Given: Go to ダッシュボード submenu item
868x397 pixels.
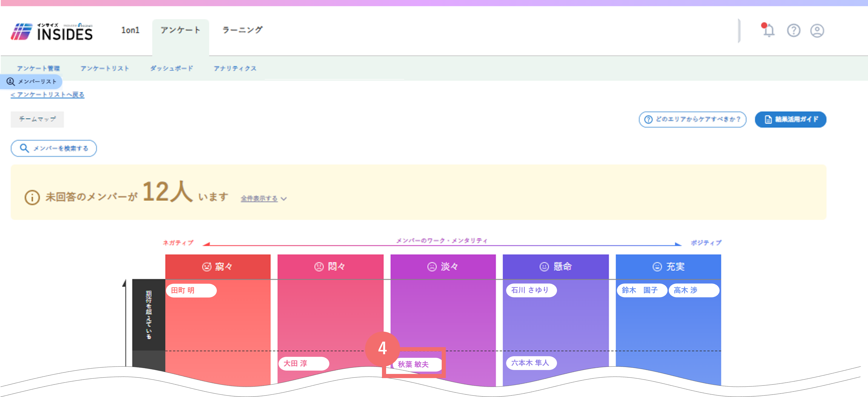Looking at the screenshot, I should pos(171,68).
